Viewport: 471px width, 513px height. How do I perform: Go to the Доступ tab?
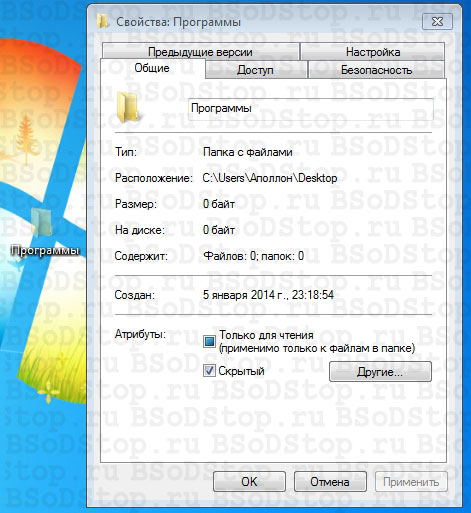coord(255,70)
